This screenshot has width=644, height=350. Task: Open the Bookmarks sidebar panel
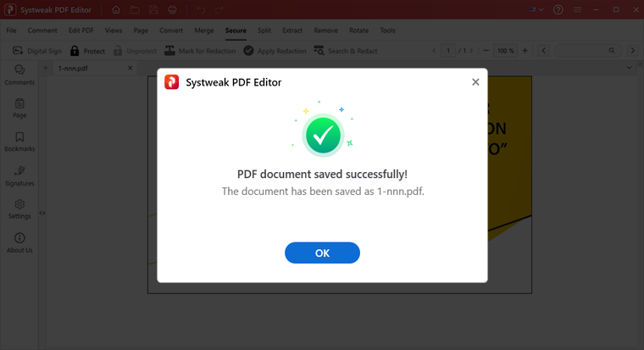coord(19,142)
